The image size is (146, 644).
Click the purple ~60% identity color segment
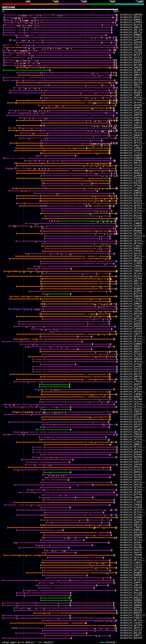(x=73, y=4)
